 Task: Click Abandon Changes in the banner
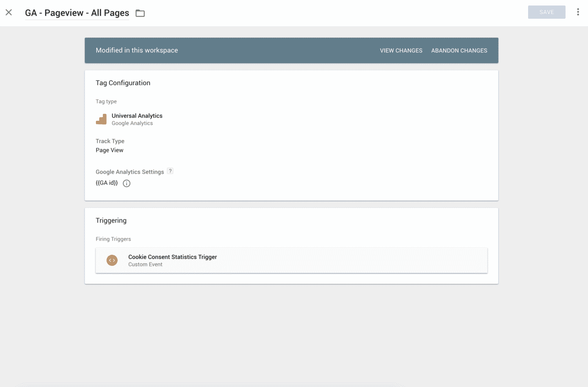coord(459,51)
